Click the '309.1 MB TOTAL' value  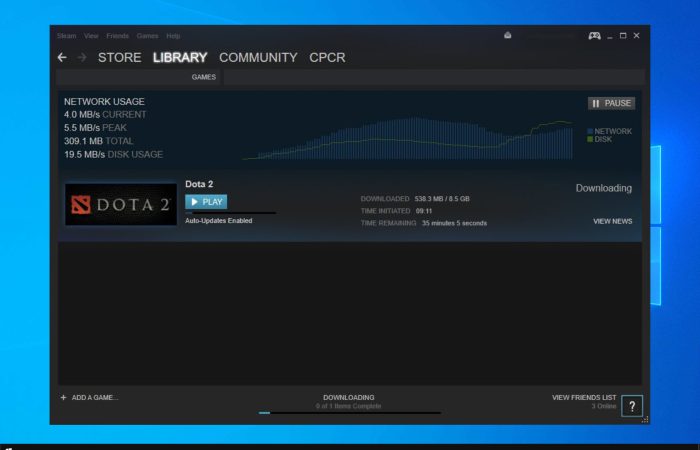[98, 141]
